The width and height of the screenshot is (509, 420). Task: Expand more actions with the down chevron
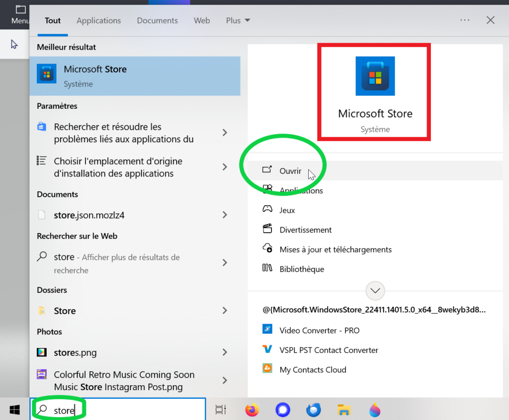375,290
